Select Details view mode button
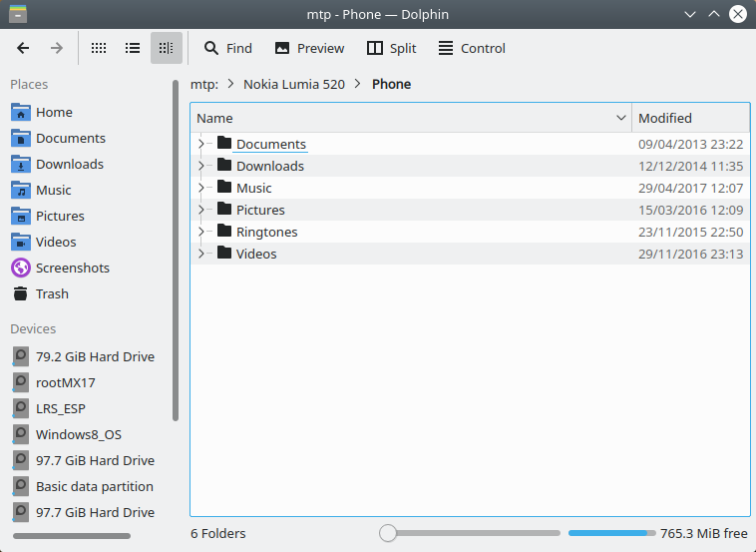 tap(167, 48)
